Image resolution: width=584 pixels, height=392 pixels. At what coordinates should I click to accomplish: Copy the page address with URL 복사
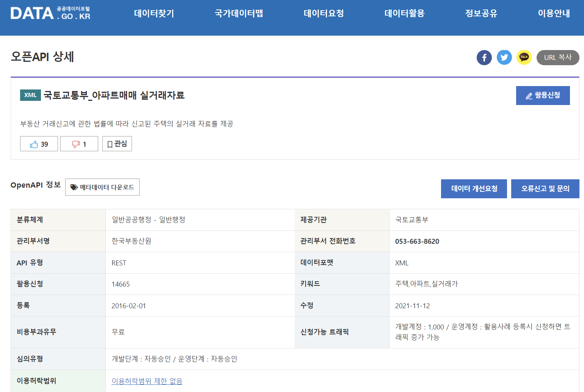coord(558,57)
